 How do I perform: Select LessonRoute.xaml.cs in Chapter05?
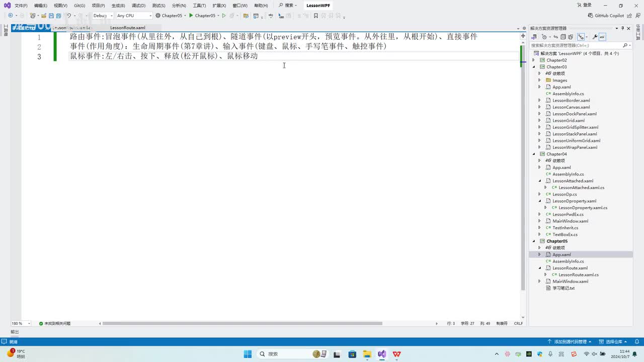[x=579, y=275]
